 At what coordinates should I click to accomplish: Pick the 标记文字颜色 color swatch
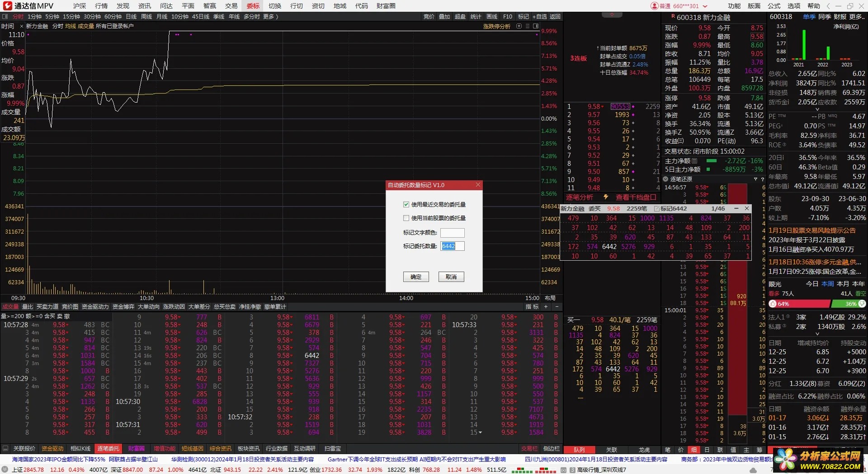click(453, 233)
